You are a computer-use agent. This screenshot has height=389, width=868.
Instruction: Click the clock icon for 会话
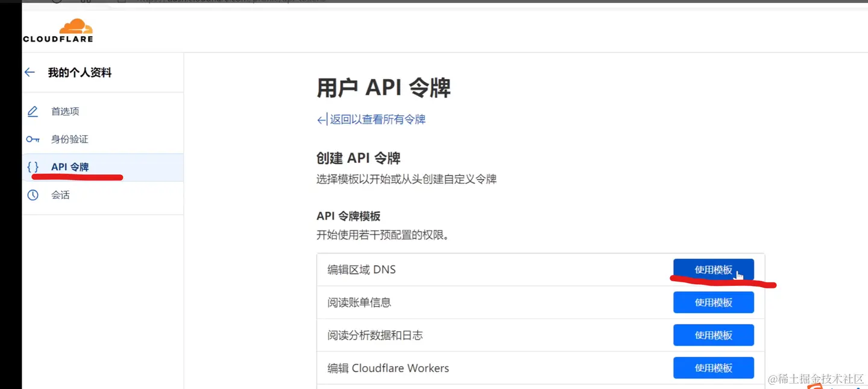[33, 195]
